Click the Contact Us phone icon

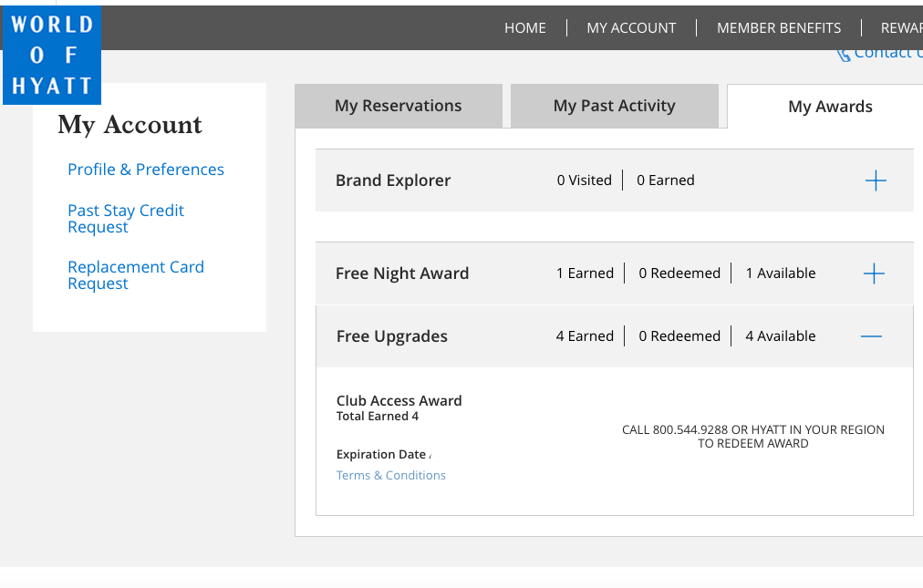click(x=844, y=55)
